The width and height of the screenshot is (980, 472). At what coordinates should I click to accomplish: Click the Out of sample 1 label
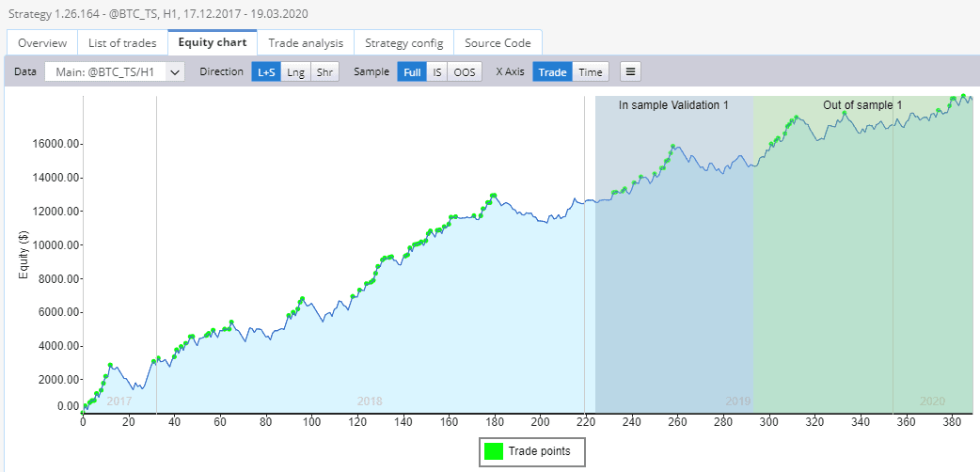pos(862,105)
